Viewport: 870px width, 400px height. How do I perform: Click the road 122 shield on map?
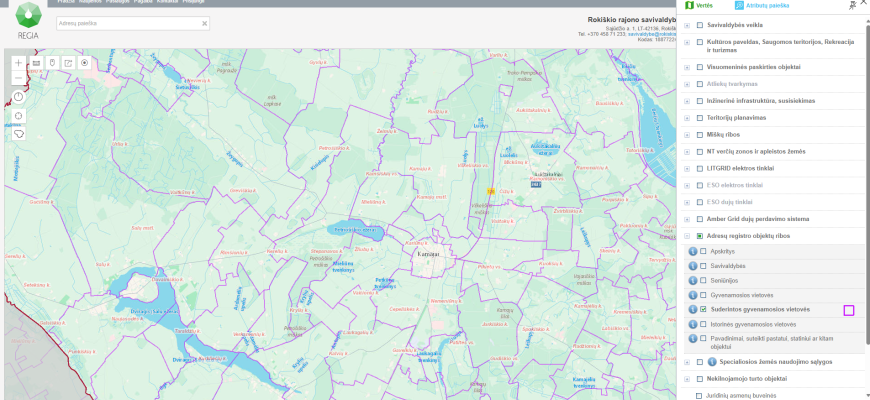coord(489,191)
